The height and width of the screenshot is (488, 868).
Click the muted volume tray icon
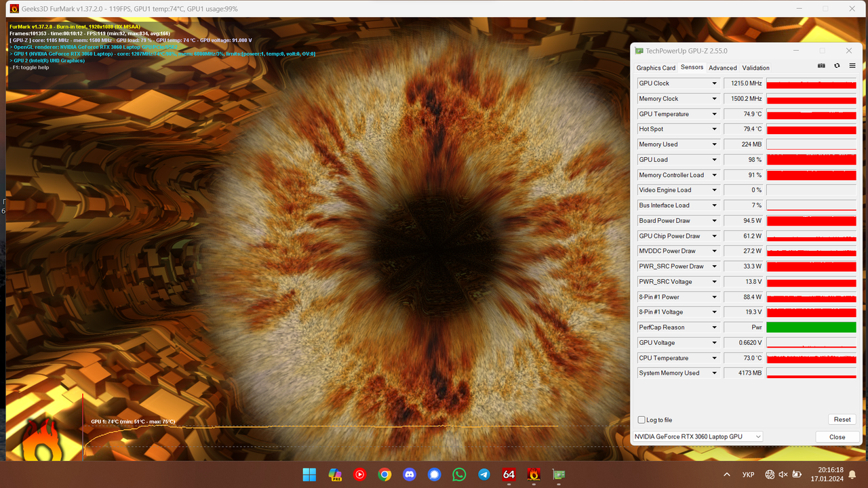click(783, 474)
